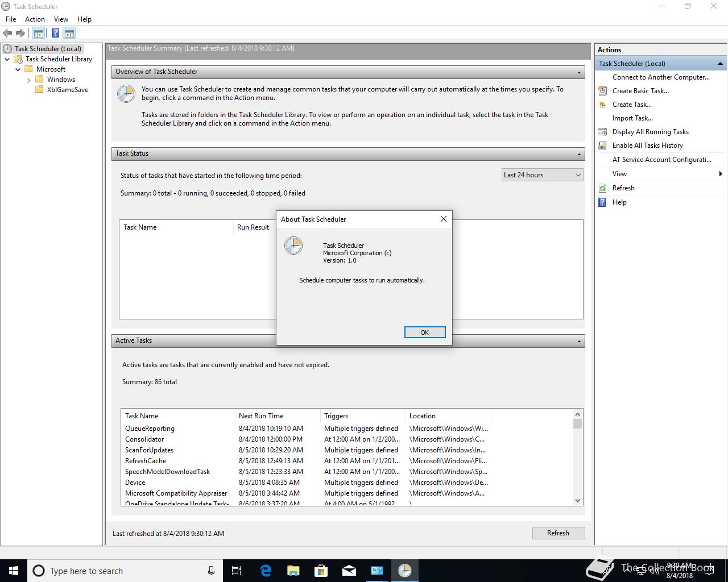Open the Help menu in the menu bar

[84, 19]
